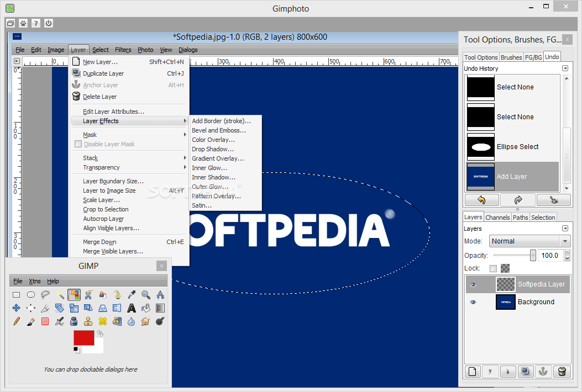Click the paw icon in Gimphoto toolbar
The height and width of the screenshot is (392, 582).
point(23,23)
